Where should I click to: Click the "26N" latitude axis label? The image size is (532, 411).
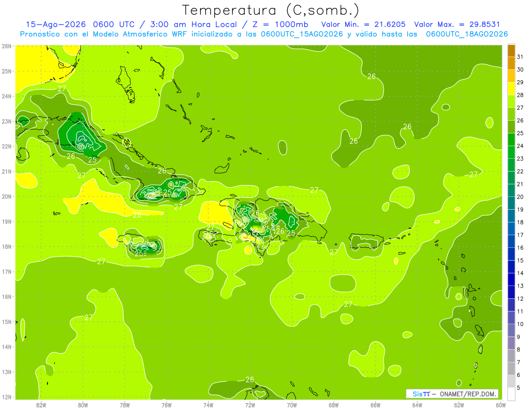click(x=6, y=46)
